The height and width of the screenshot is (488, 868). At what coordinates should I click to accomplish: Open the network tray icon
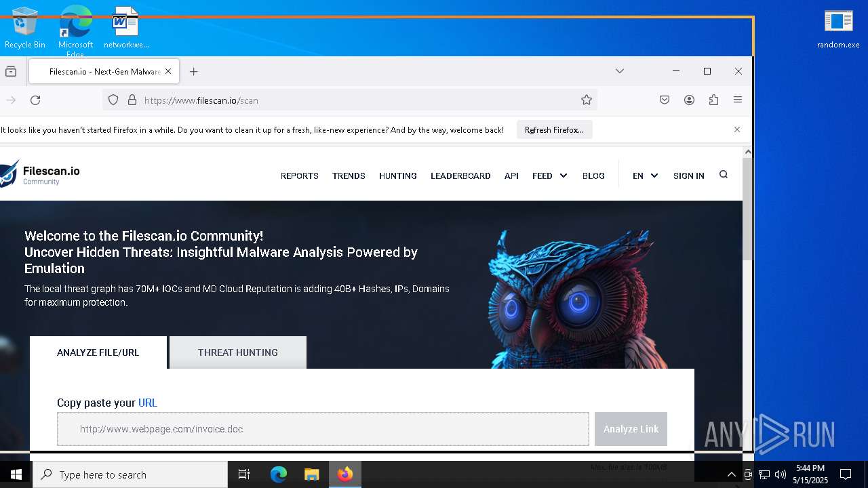(x=764, y=474)
